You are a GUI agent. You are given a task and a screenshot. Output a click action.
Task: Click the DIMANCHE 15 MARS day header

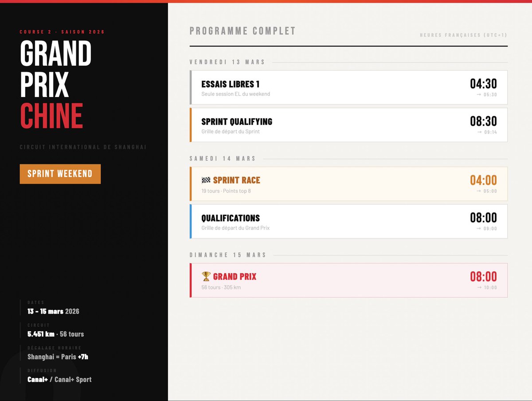coord(227,255)
